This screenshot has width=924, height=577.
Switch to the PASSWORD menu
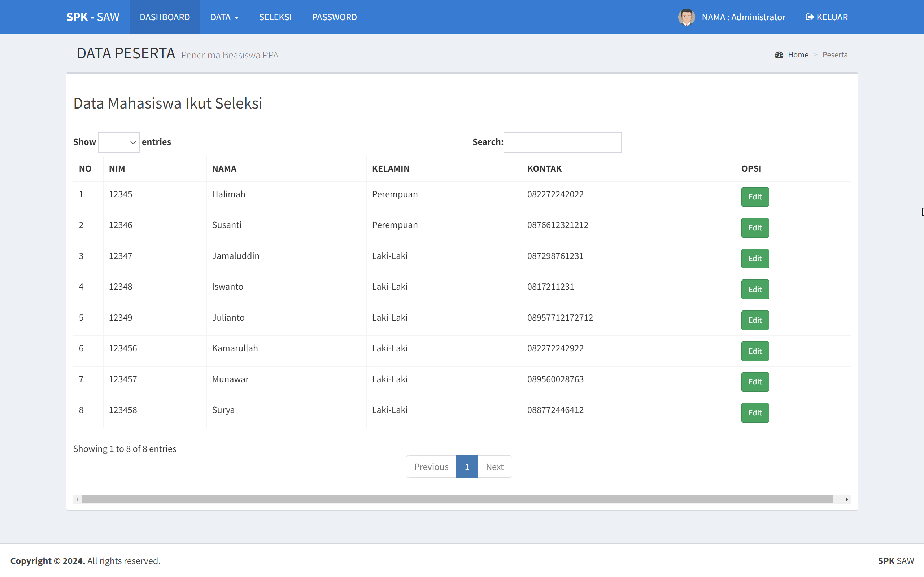[x=334, y=17]
